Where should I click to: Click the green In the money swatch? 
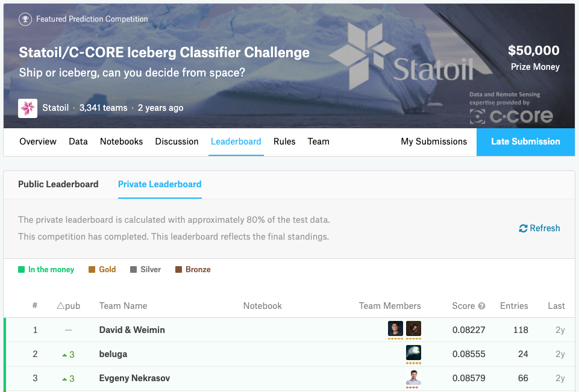22,269
